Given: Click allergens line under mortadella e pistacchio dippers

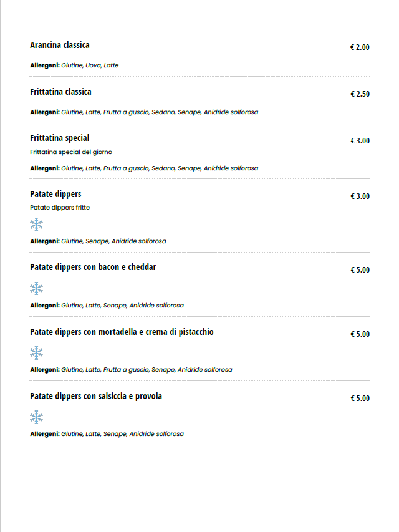Looking at the screenshot, I should pyautogui.click(x=131, y=370).
